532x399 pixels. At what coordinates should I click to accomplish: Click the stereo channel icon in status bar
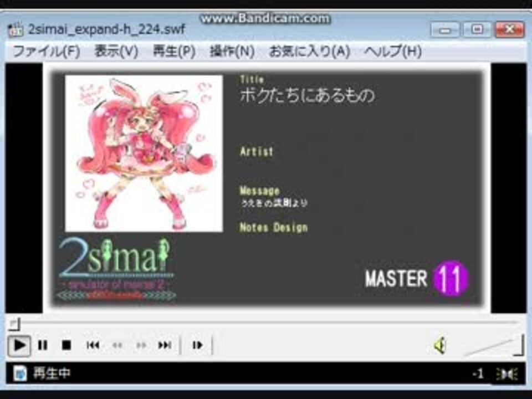(x=507, y=374)
